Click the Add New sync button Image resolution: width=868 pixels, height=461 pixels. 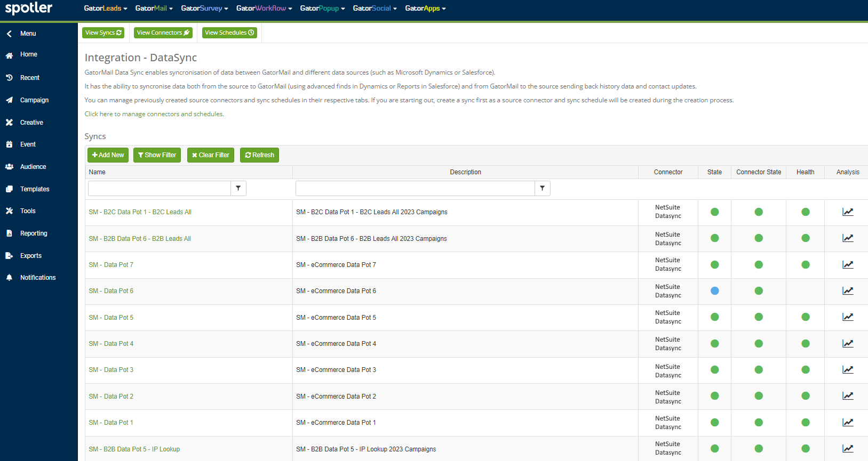point(108,155)
